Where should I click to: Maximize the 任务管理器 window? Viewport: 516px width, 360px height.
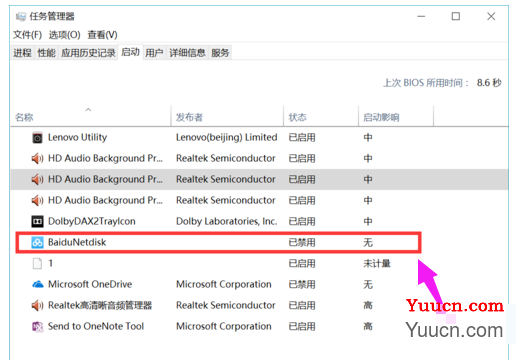point(456,16)
